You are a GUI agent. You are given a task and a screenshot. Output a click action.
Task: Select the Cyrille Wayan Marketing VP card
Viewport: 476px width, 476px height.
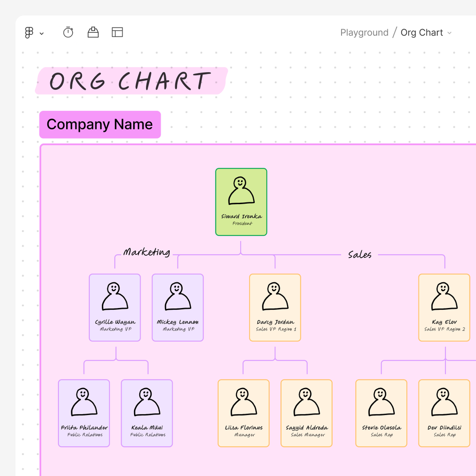(115, 307)
